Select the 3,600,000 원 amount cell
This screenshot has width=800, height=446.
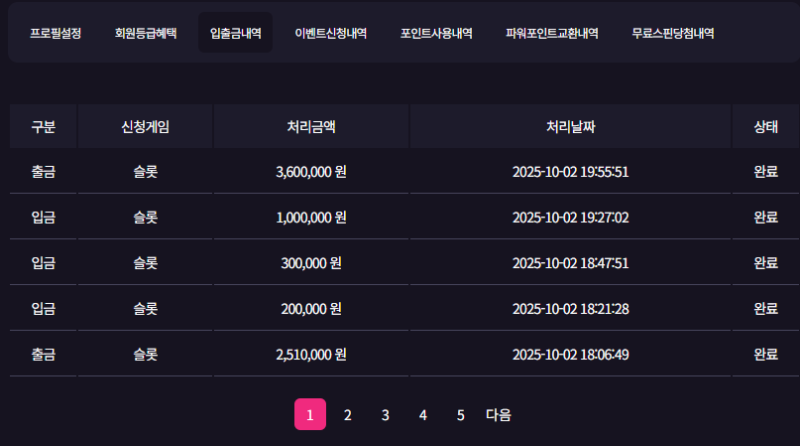coord(311,172)
